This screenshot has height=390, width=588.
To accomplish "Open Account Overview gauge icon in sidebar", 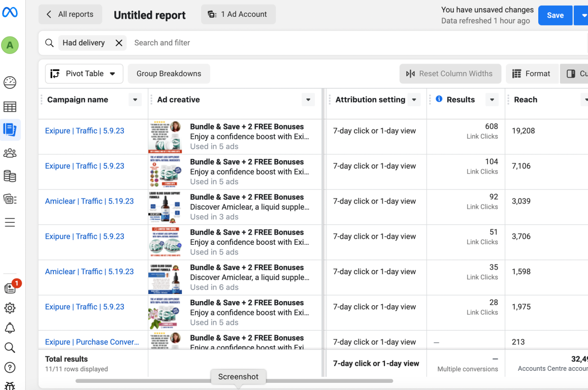I will (10, 82).
